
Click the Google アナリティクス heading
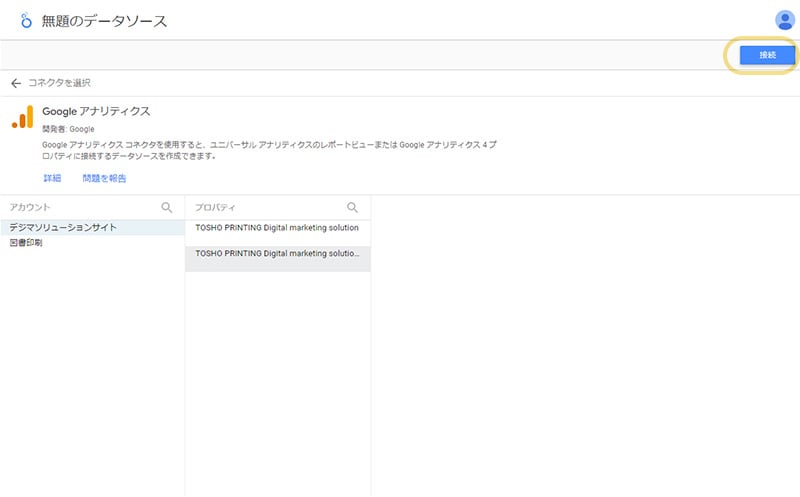[96, 111]
